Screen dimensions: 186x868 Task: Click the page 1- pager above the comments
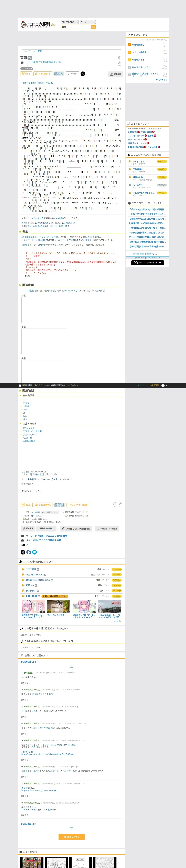pos(72,666)
